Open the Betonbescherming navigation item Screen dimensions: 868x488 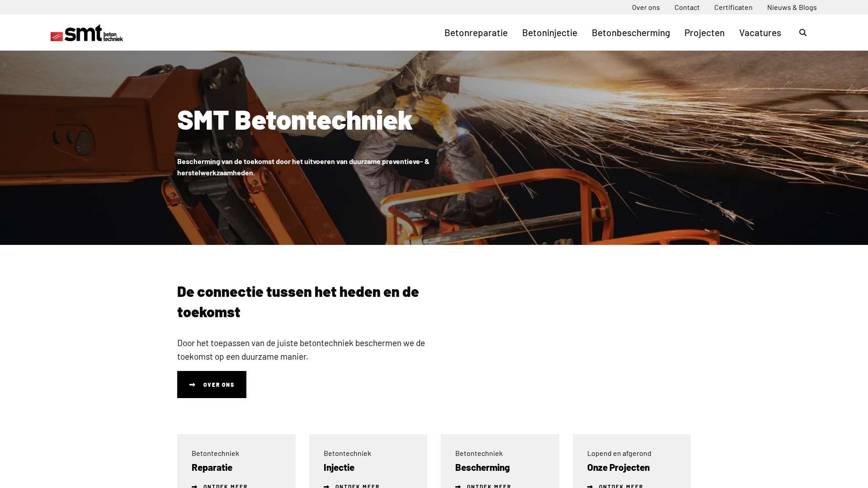[x=631, y=33]
